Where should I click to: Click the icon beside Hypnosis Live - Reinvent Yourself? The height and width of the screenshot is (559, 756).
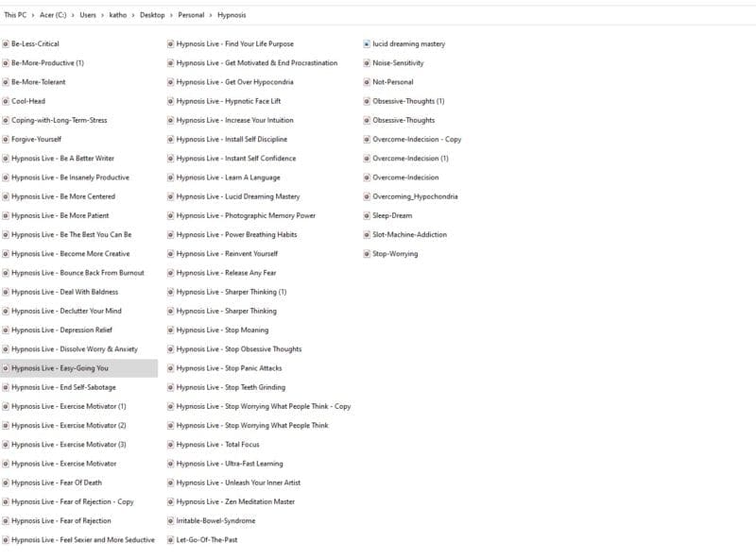click(170, 253)
